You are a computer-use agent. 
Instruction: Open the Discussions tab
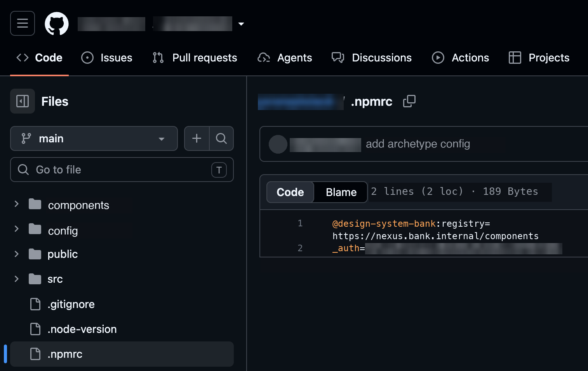pos(372,58)
